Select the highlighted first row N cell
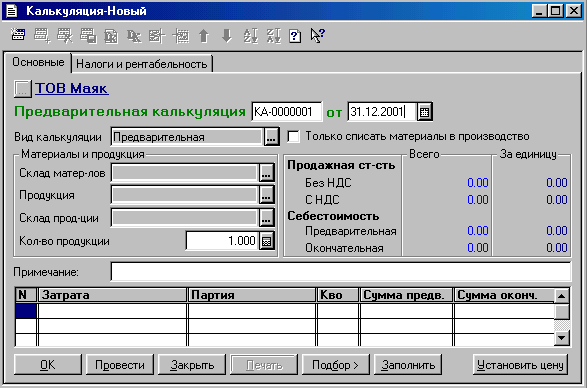The height and width of the screenshot is (388, 587). pos(26,311)
